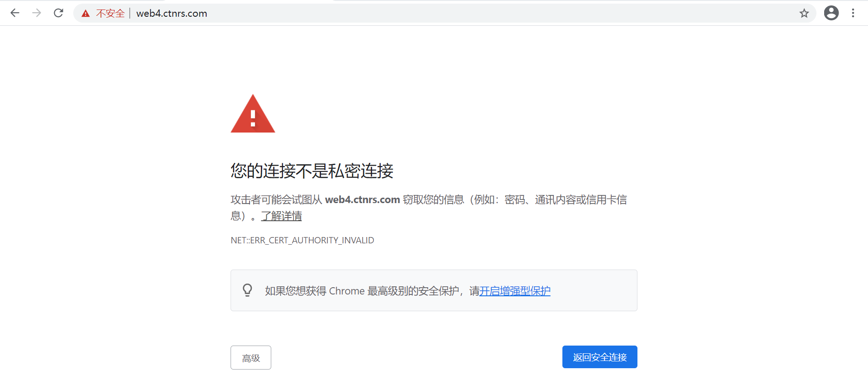Open Chrome's three-dot menu
Screen dimensions: 868x389
(853, 13)
